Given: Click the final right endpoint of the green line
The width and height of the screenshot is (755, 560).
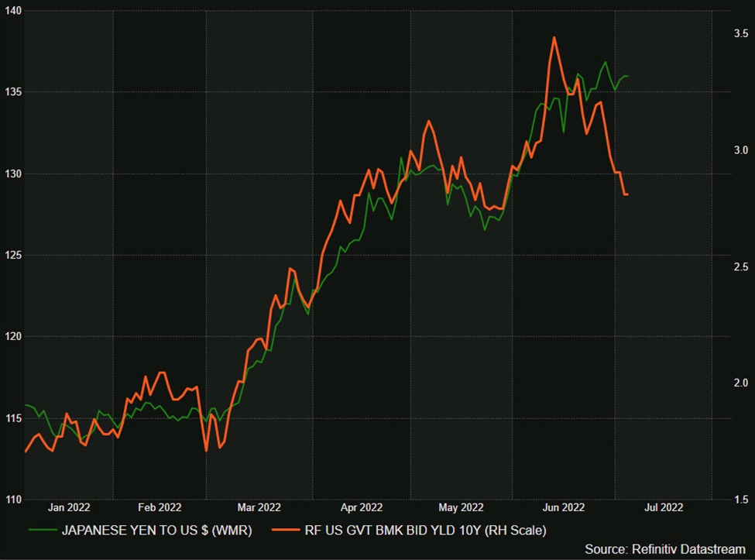Looking at the screenshot, I should pyautogui.click(x=627, y=76).
